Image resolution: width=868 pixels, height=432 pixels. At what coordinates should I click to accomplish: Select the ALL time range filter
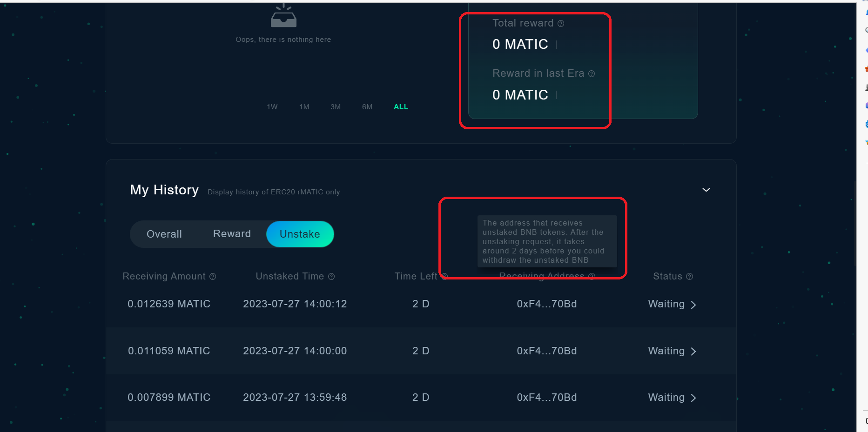[x=400, y=106]
